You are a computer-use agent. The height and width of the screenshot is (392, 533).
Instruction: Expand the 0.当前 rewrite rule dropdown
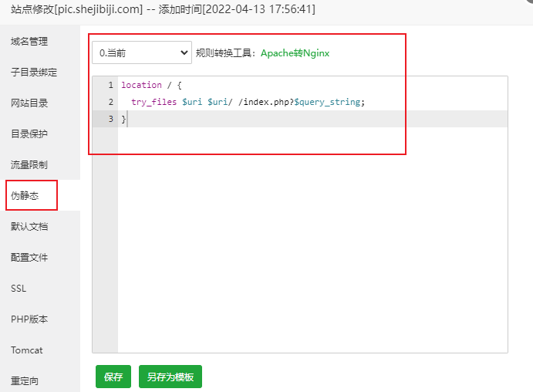142,52
